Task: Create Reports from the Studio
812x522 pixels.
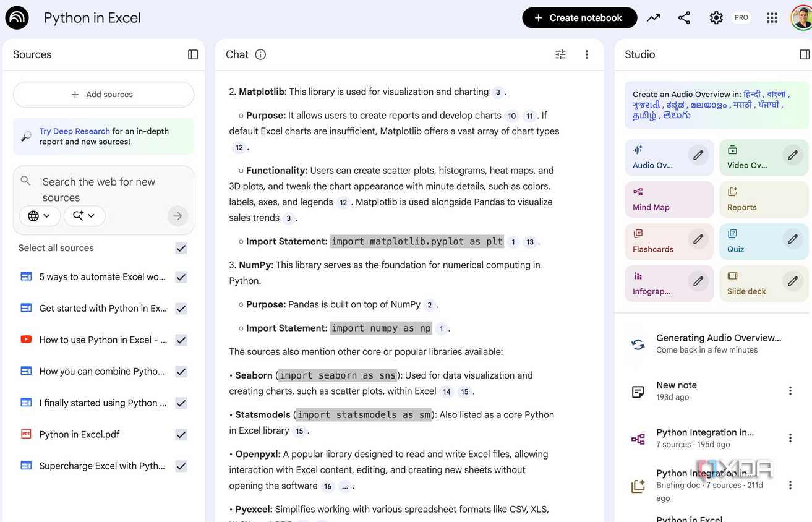Action: (x=764, y=200)
